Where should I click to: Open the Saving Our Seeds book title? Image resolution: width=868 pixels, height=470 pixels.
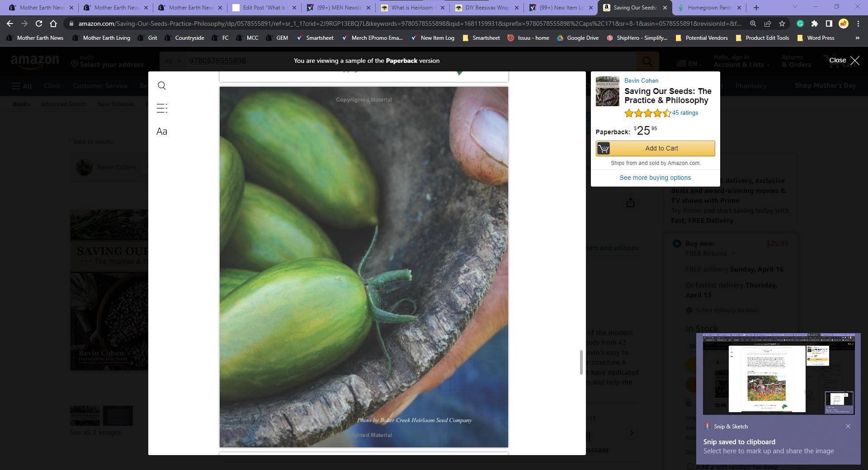click(668, 96)
